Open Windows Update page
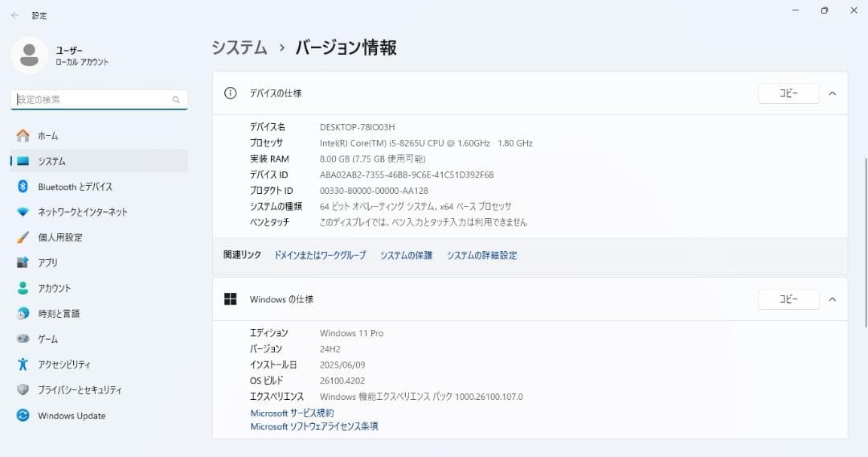 [99, 415]
